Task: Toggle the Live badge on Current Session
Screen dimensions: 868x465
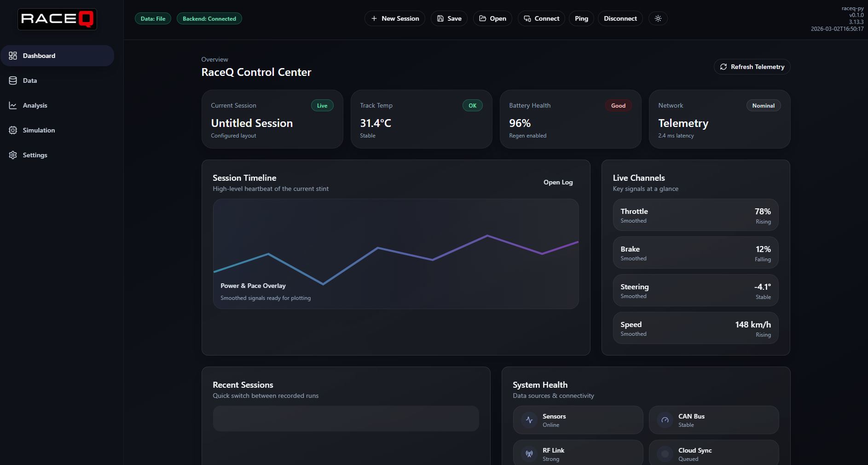Action: pyautogui.click(x=322, y=105)
